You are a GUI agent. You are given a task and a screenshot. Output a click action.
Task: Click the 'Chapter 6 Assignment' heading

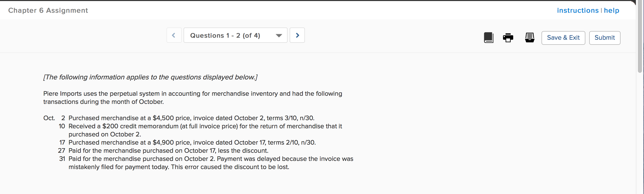(x=48, y=10)
